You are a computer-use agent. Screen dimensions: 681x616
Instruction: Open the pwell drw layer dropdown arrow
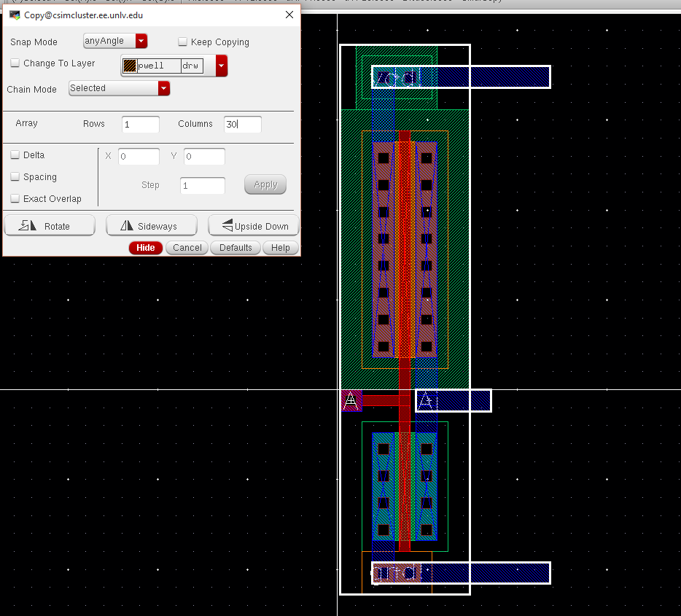click(222, 66)
